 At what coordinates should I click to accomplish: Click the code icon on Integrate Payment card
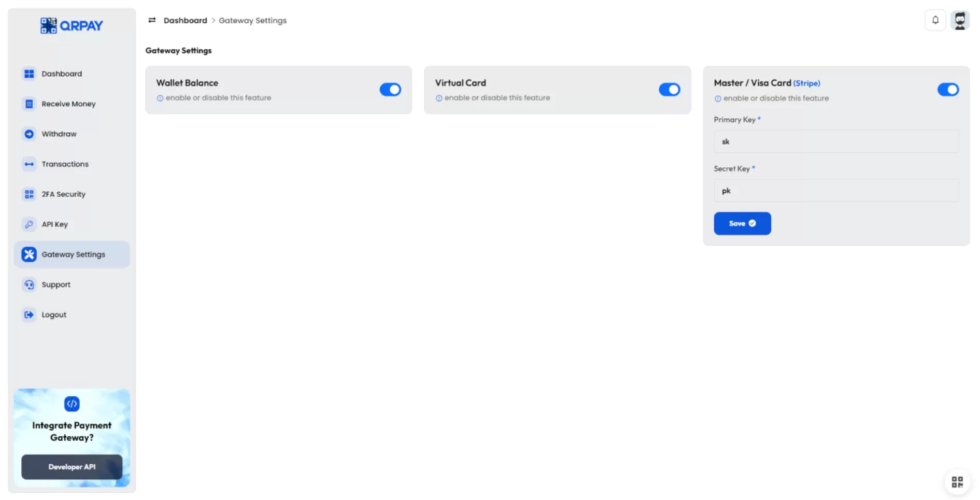point(72,404)
